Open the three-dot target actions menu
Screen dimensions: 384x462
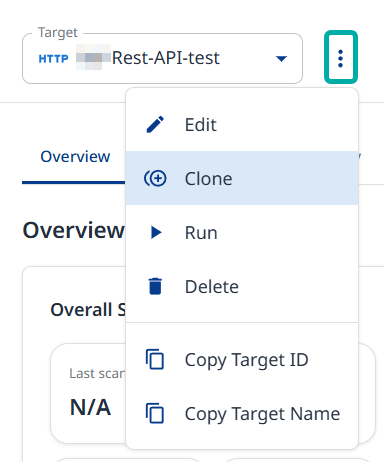pyautogui.click(x=340, y=58)
